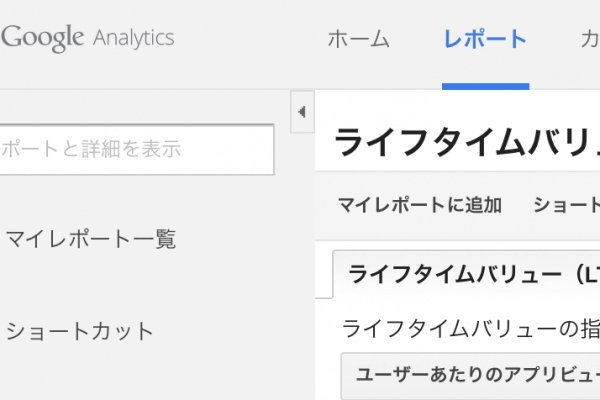600x400 pixels.
Task: Open the ホーム tab
Action: click(x=359, y=39)
